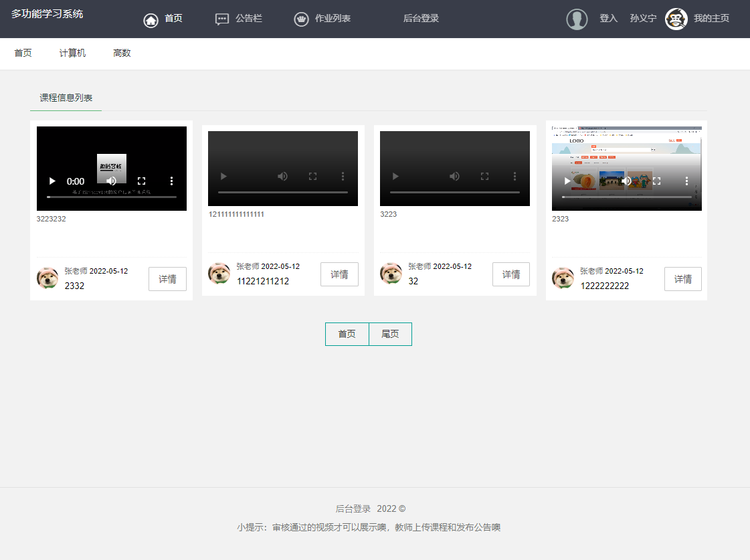Open 详情 for course 2332
The image size is (750, 560).
point(167,279)
